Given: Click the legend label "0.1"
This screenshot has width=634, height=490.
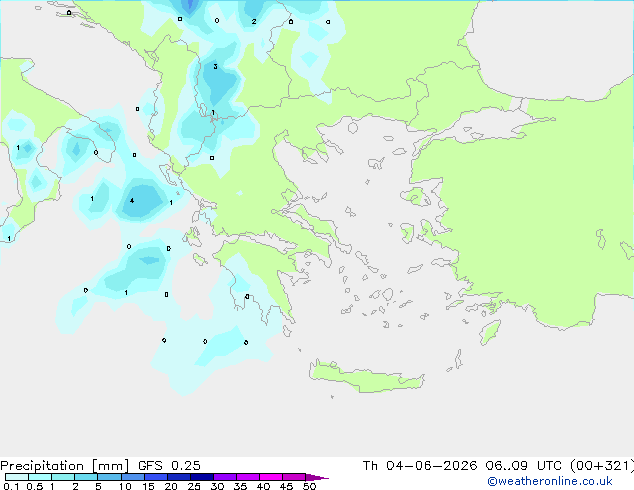Looking at the screenshot, I should click(x=11, y=486).
